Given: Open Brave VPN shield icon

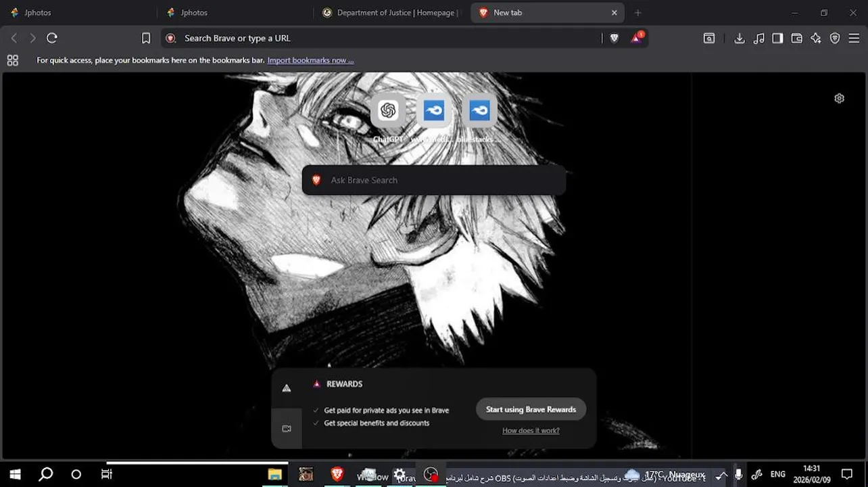Looking at the screenshot, I should [835, 39].
